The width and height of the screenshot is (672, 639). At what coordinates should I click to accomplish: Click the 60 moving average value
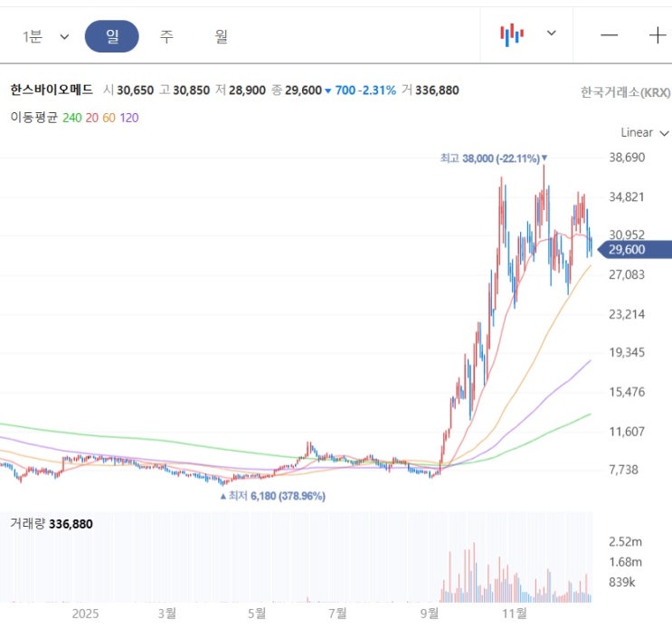pos(109,118)
